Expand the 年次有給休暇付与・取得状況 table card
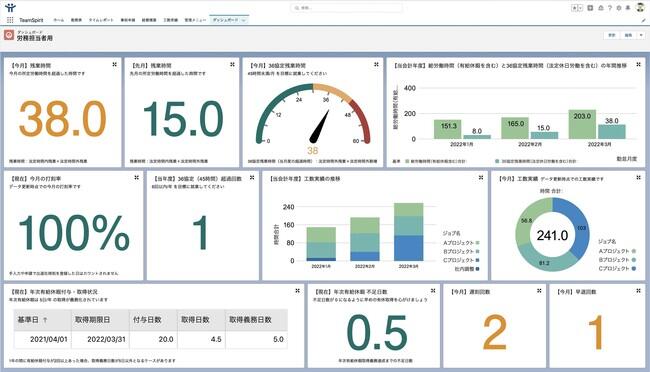The width and height of the screenshot is (650, 372). pyautogui.click(x=297, y=291)
